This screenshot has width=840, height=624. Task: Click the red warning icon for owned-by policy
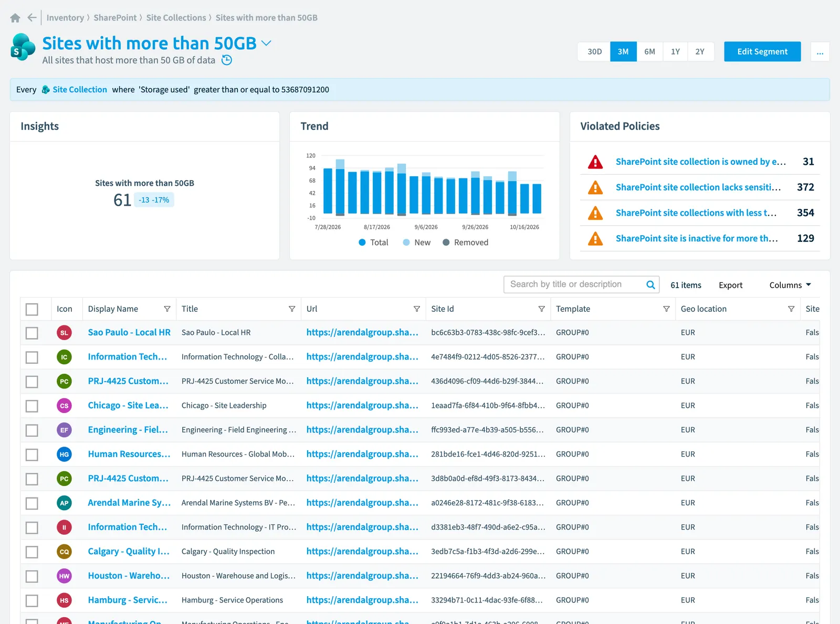tap(595, 162)
